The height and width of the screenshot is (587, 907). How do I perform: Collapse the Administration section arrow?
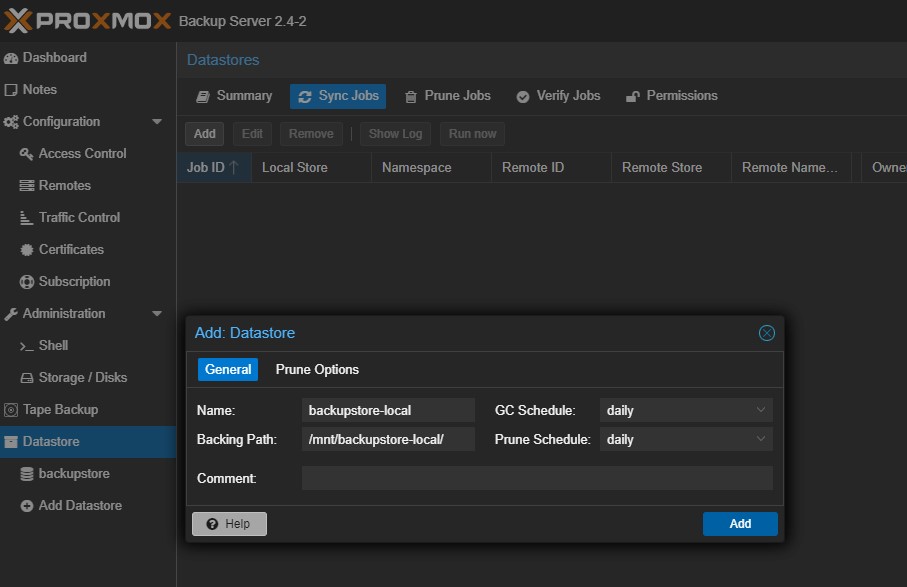157,314
